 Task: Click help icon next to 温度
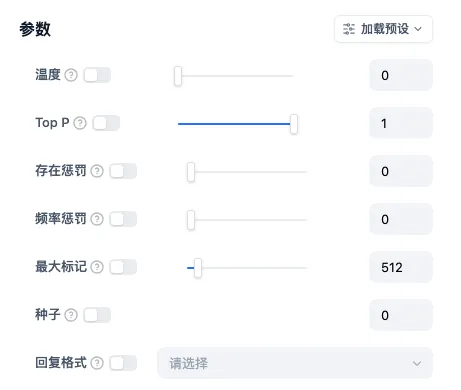tap(71, 75)
